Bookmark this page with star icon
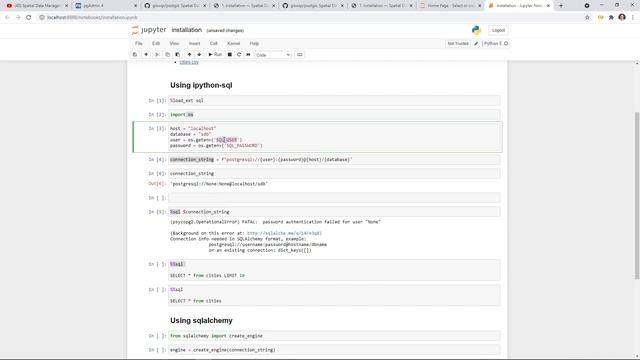The image size is (640, 360). (587, 18)
